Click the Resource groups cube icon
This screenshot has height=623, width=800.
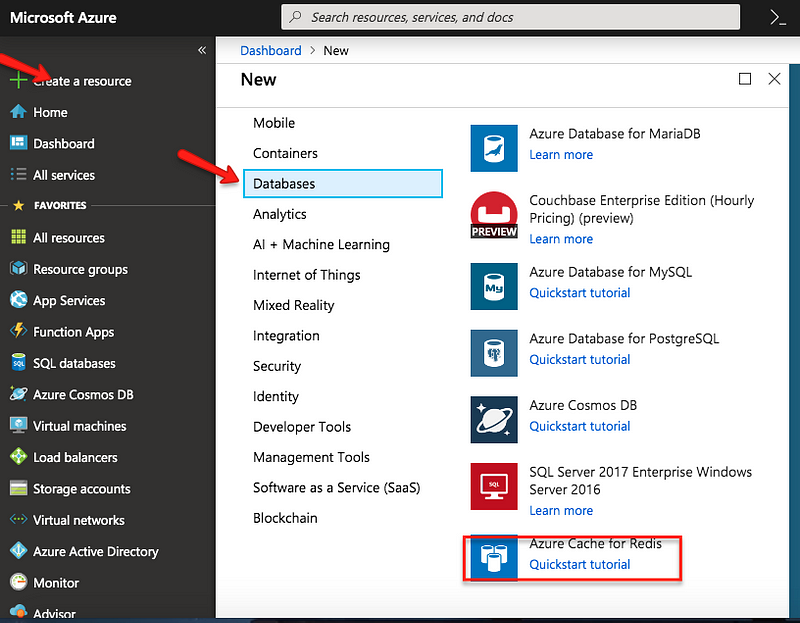(18, 268)
